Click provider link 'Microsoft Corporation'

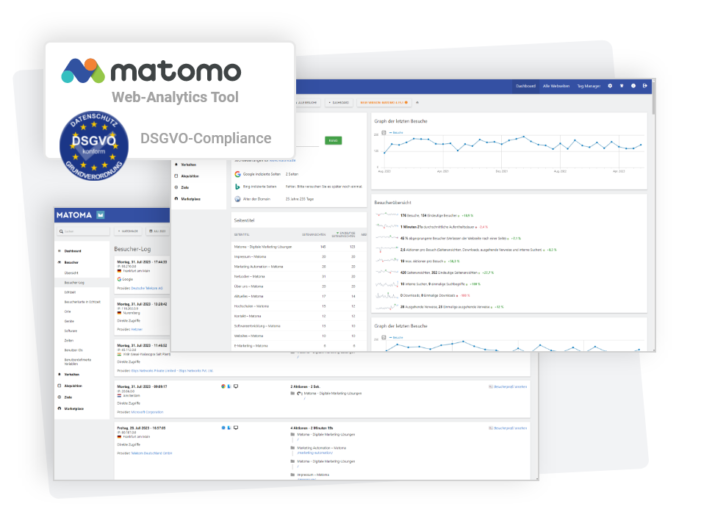pyautogui.click(x=147, y=412)
